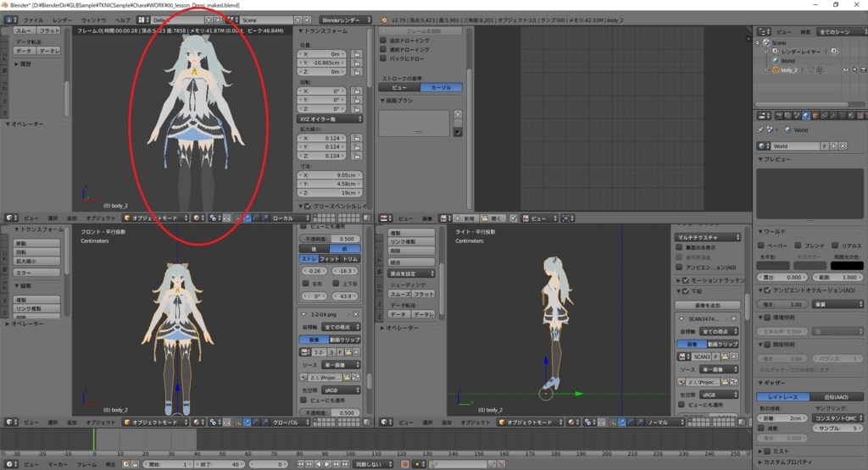Viewport: 868px width, 470px height.
Task: Lock the location X value
Action: pos(356,54)
